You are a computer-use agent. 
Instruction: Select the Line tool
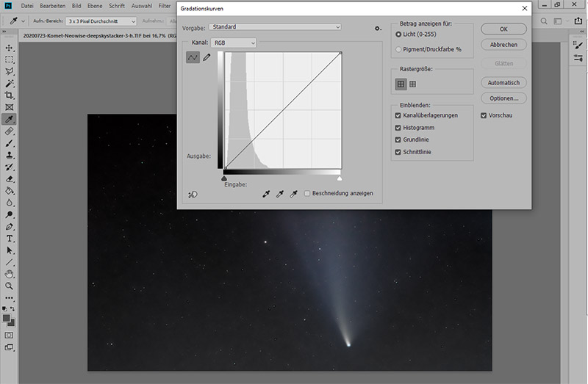(10, 262)
